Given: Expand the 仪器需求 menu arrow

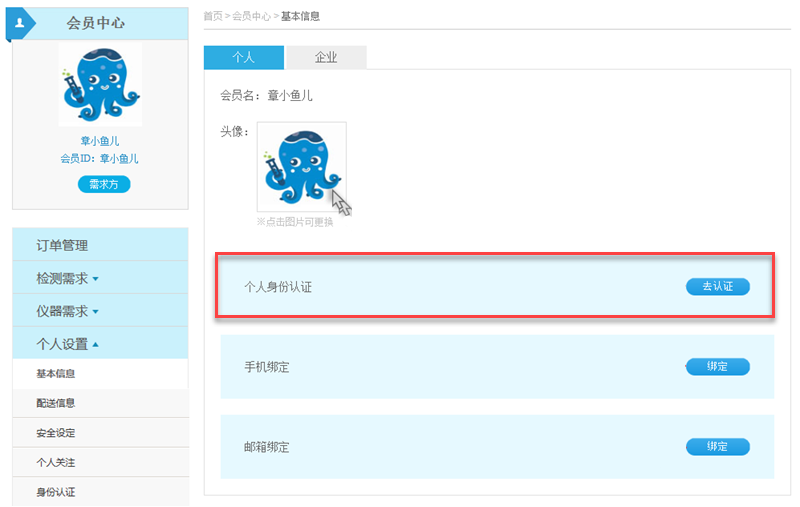Looking at the screenshot, I should (x=96, y=312).
